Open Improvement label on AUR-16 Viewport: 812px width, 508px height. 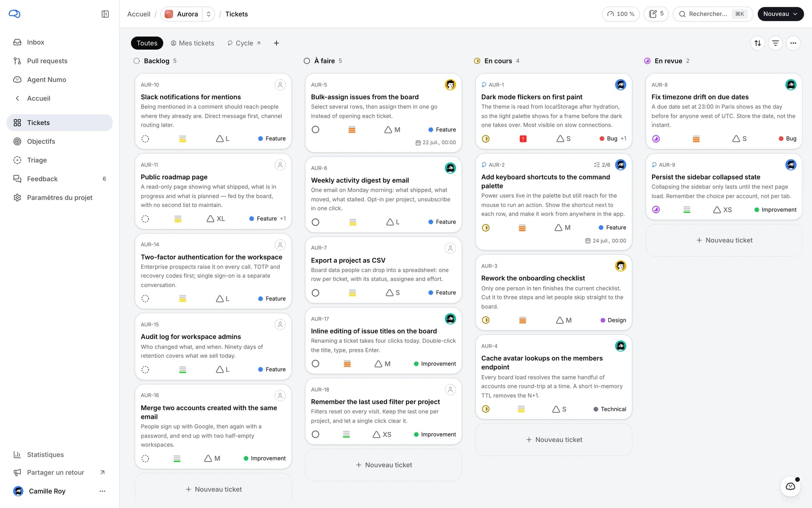264,459
